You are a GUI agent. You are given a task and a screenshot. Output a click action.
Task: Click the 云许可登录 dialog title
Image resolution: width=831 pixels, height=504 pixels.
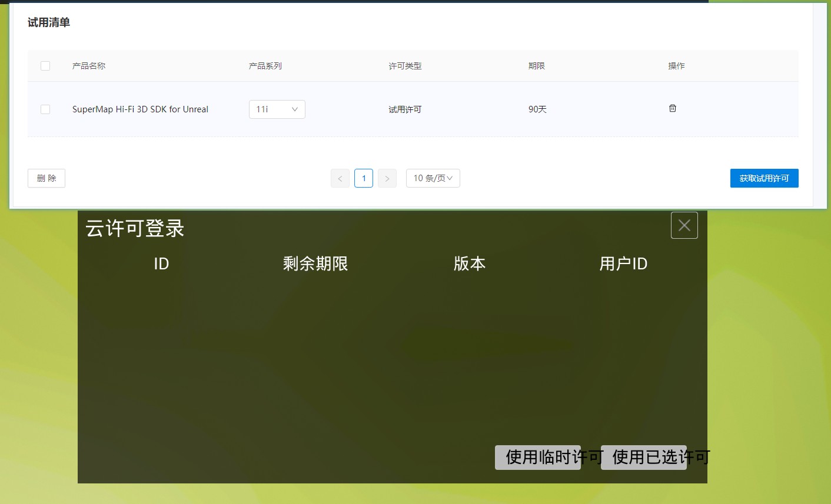(135, 228)
